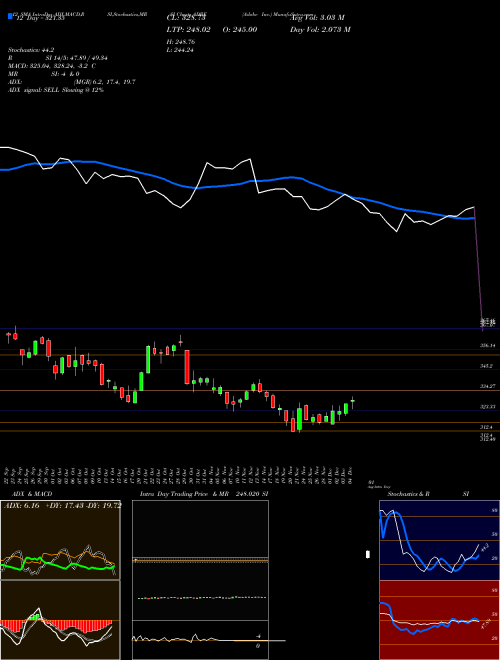This screenshot has width=500, height=660.
Task: Click the 'O: 245.00' open price
Action: [239, 30]
